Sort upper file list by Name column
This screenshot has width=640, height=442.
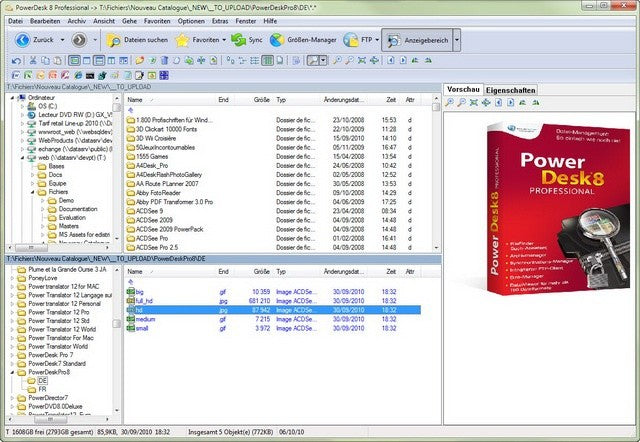coord(170,100)
